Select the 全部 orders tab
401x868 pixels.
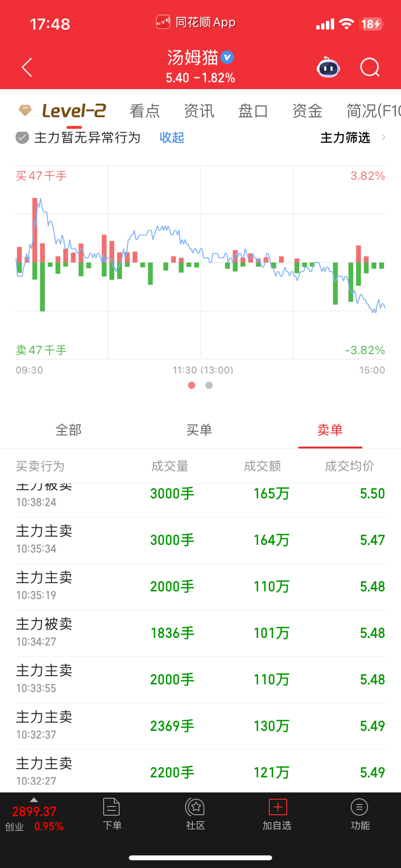(x=68, y=430)
